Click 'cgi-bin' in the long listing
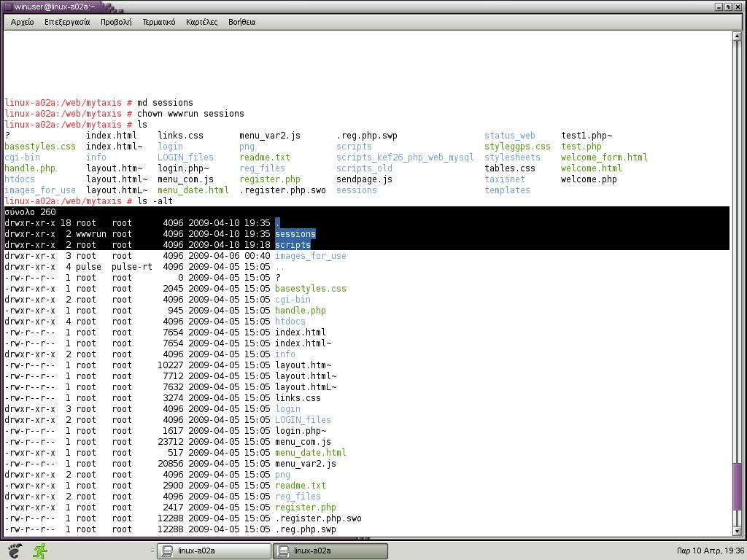The image size is (747, 560). pyautogui.click(x=293, y=300)
